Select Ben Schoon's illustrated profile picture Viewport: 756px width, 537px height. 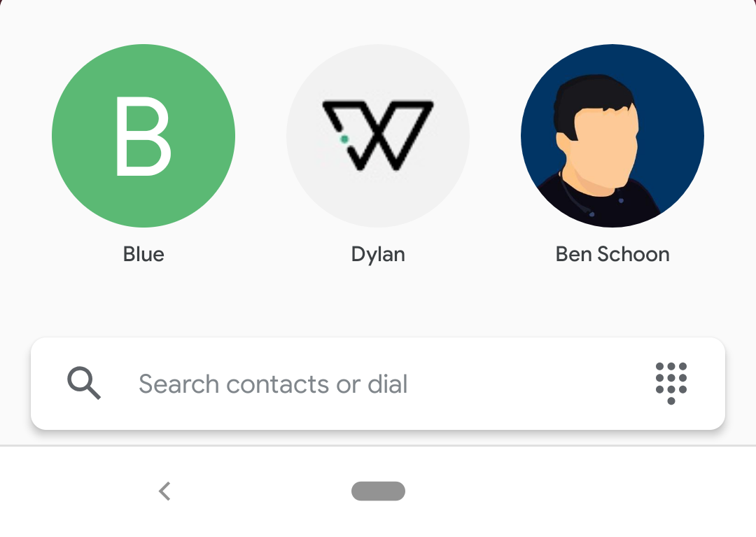point(612,135)
